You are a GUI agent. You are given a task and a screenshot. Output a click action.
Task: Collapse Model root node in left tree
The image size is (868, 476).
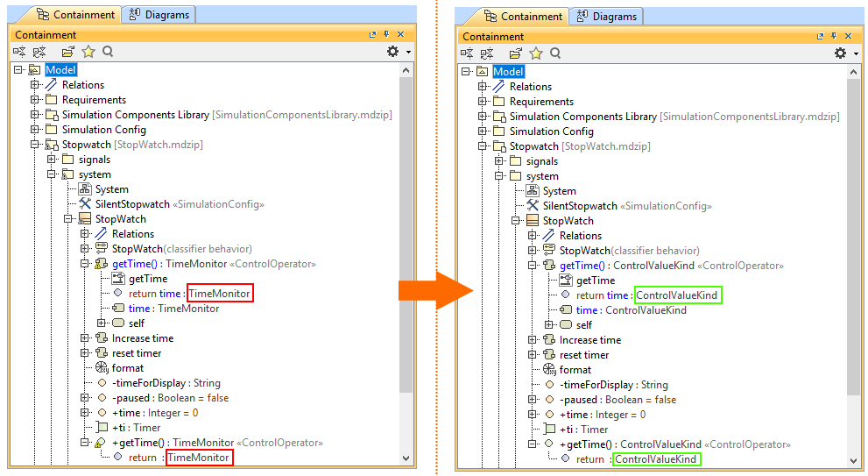(x=18, y=70)
